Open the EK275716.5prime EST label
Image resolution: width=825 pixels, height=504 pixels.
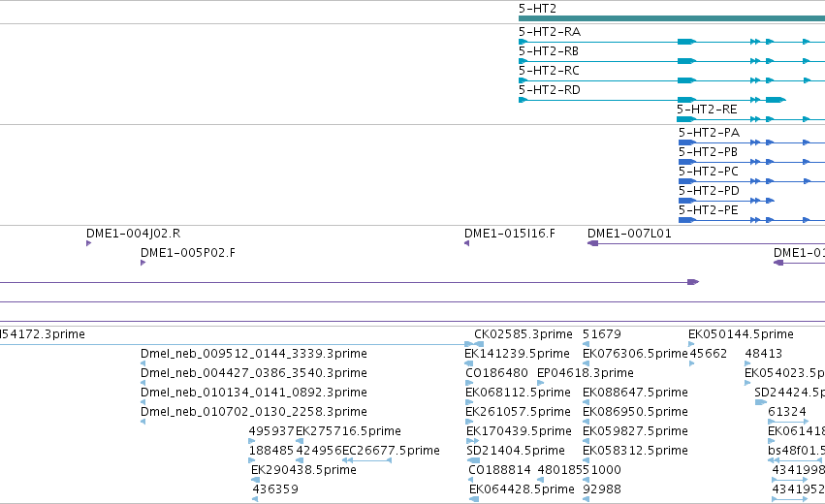coord(348,432)
